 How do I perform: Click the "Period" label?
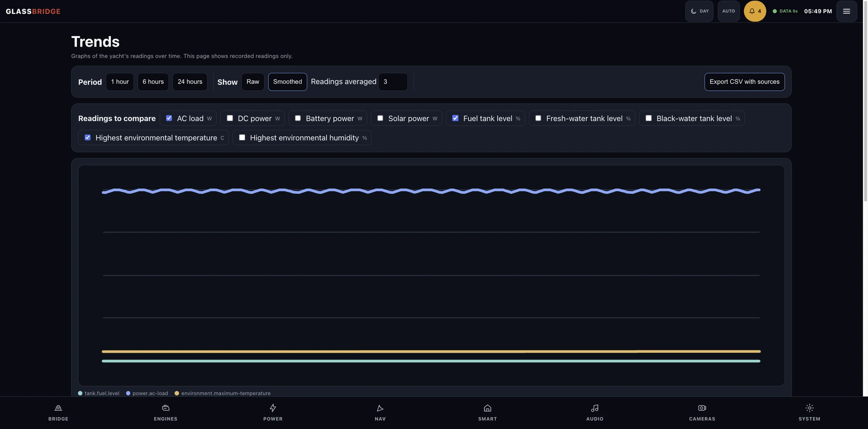pyautogui.click(x=90, y=82)
